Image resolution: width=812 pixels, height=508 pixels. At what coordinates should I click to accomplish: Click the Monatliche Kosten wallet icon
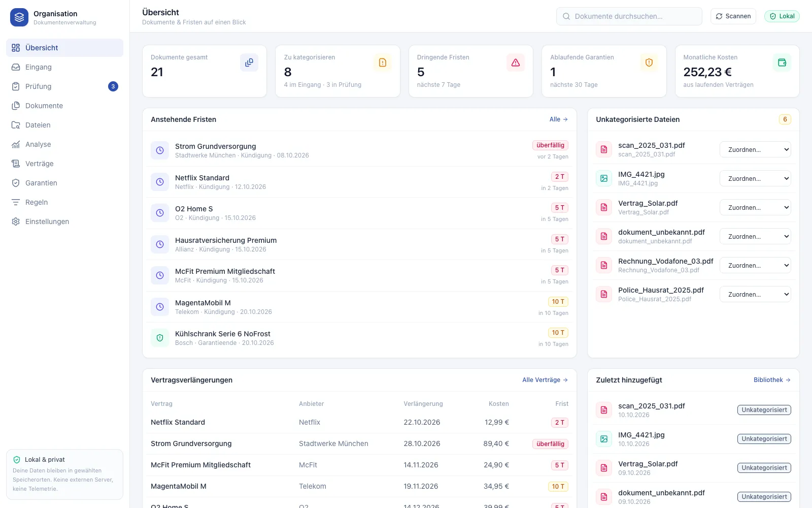tap(782, 62)
